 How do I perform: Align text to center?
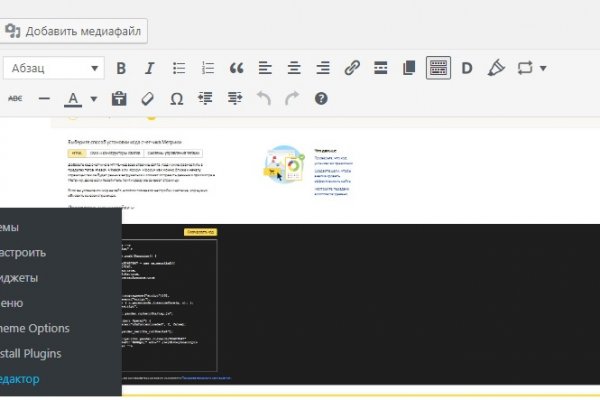point(294,68)
